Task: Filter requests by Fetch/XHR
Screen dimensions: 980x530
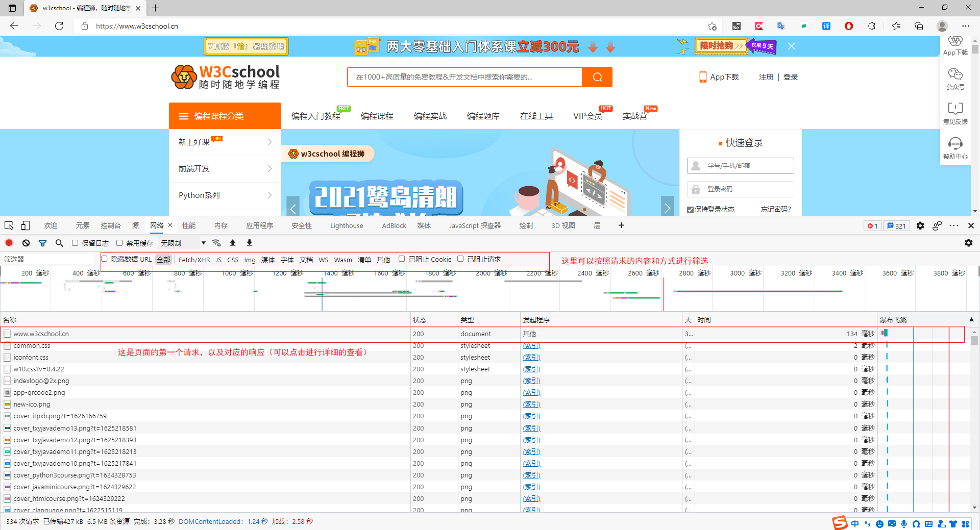Action: point(194,260)
